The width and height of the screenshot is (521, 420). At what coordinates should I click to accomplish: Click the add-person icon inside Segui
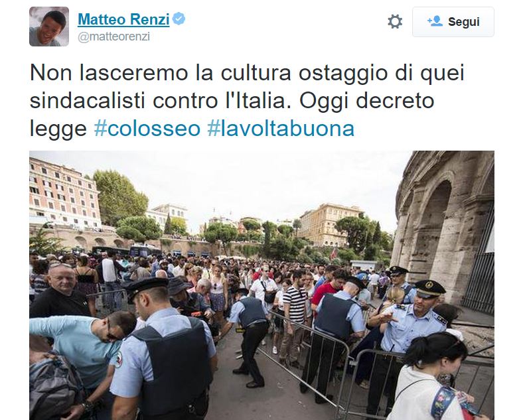[435, 21]
